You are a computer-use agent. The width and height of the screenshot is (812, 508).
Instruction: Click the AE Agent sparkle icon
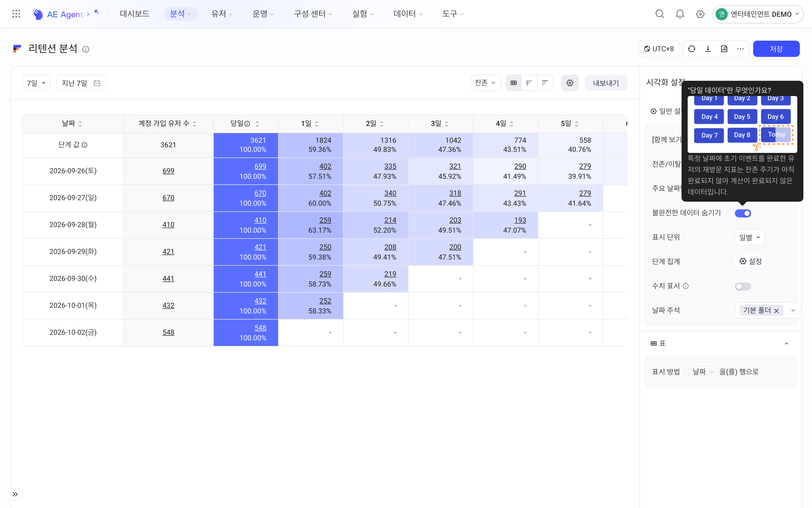[x=96, y=12]
